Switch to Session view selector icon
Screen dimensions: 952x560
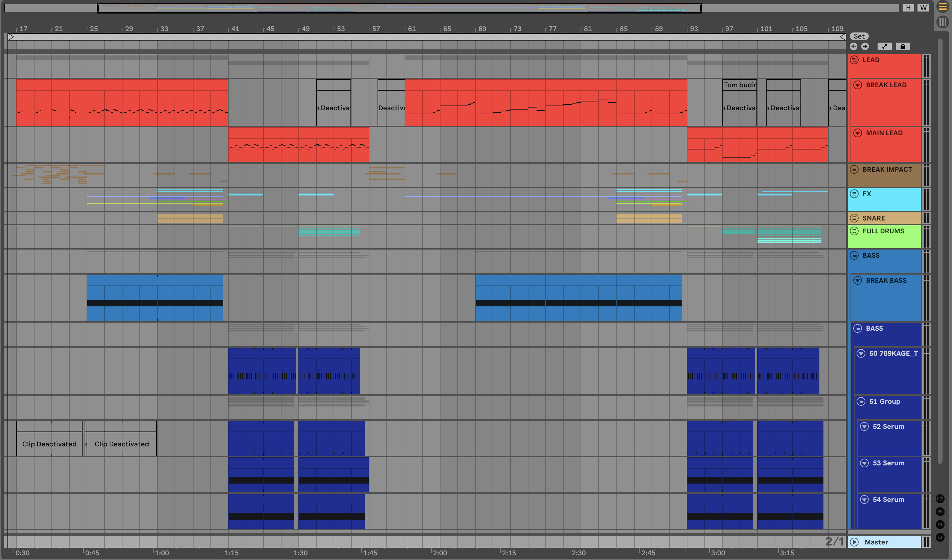[943, 22]
